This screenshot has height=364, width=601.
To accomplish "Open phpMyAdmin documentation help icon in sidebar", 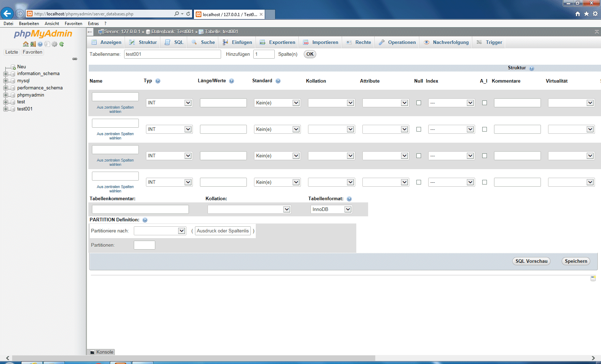I will click(x=40, y=44).
